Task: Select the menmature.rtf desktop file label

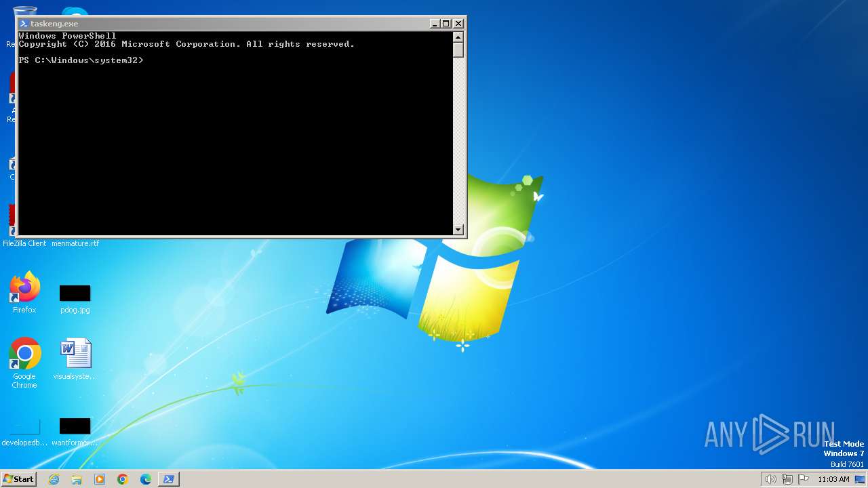Action: (x=75, y=243)
